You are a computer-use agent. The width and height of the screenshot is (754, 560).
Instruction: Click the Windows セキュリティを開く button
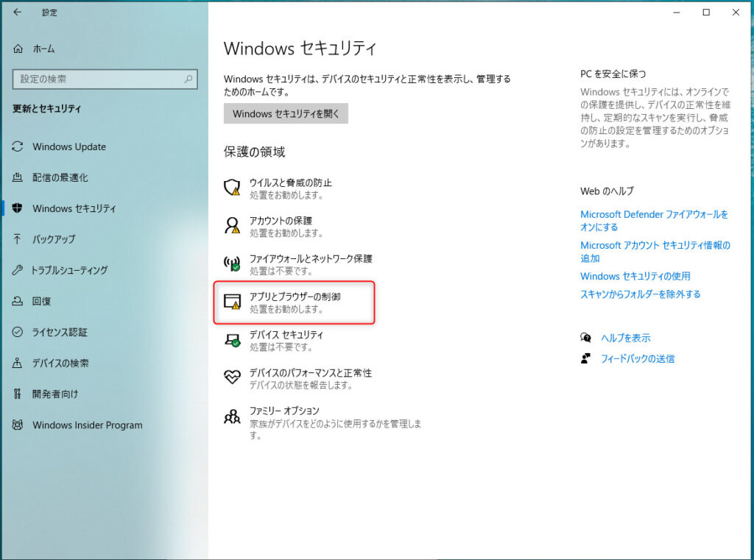286,113
